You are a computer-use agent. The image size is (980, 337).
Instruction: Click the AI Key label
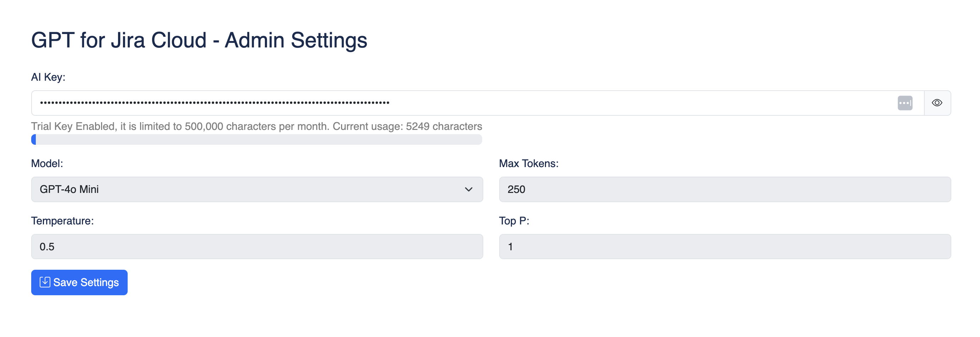click(x=49, y=77)
